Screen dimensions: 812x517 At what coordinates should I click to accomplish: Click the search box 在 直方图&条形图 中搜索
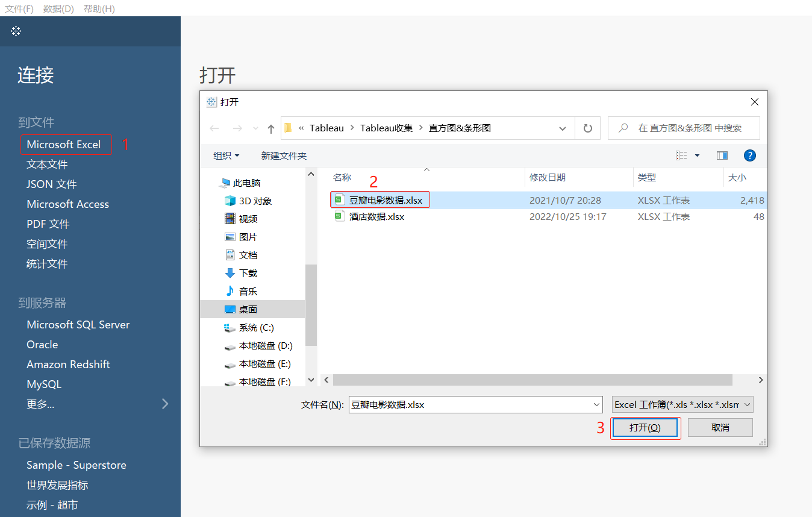click(684, 128)
